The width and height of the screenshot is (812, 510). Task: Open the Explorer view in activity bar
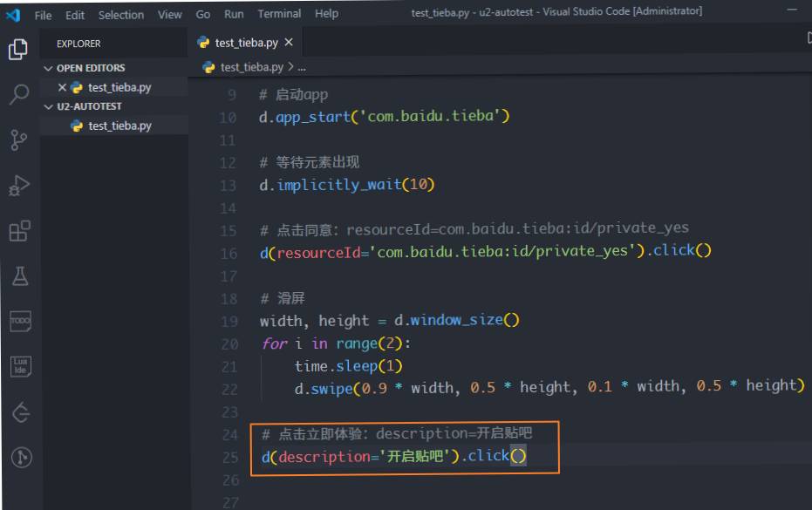(x=18, y=50)
